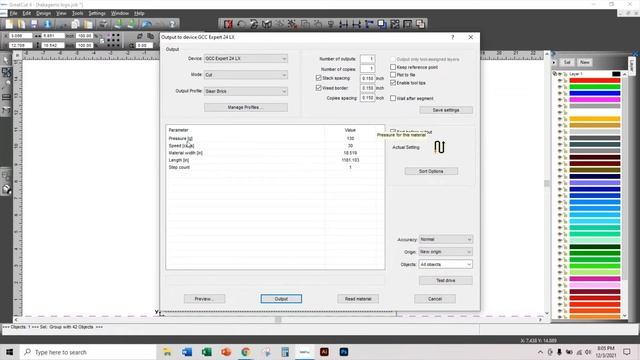Image resolution: width=640 pixels, height=360 pixels.
Task: Click the undo curved arrow icon
Action: (241, 24)
